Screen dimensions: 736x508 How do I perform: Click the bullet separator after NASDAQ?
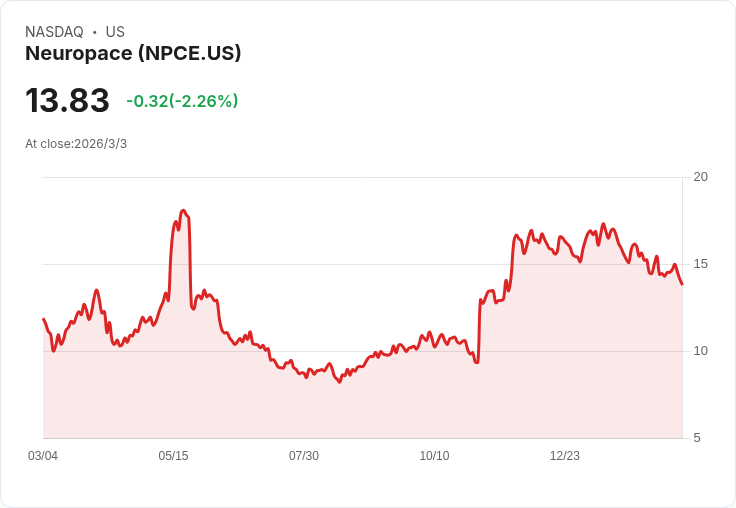94,32
